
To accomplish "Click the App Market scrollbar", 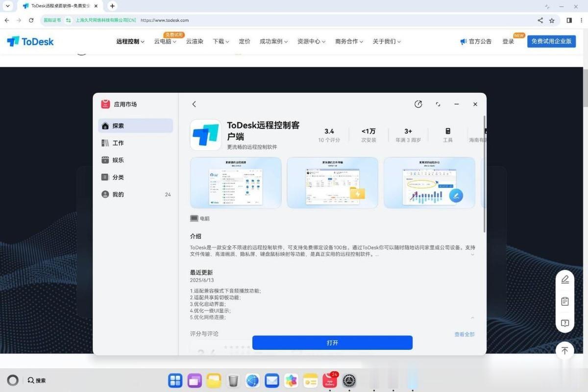I will (x=485, y=174).
